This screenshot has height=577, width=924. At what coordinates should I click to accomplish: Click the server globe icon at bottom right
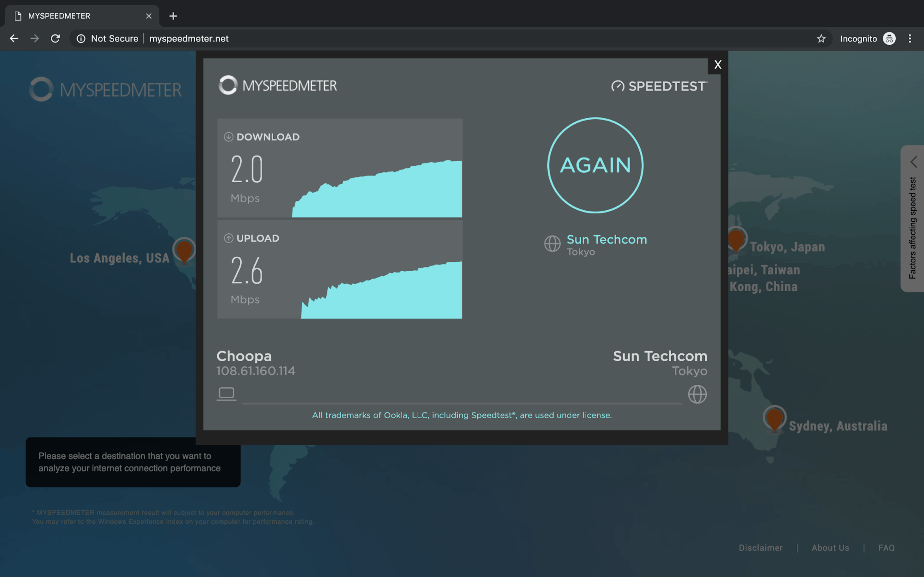(697, 394)
